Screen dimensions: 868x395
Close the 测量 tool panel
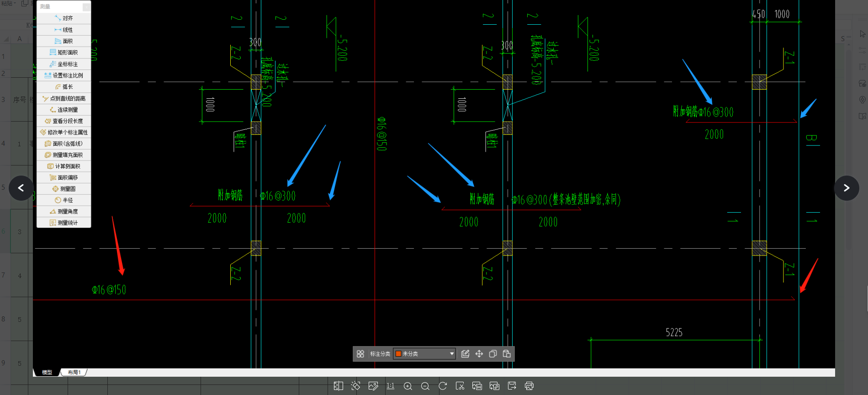click(86, 7)
